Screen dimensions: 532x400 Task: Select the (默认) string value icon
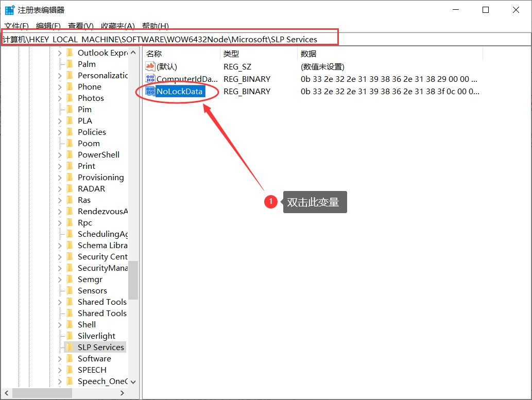tap(150, 66)
